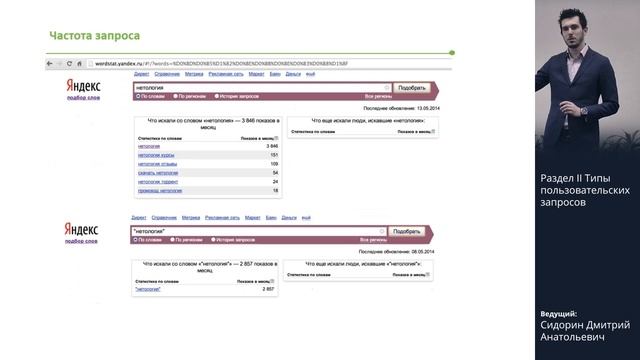Viewport: 640px width, 360px height.
Task: Open the нетология торрент keyword link
Action: tap(158, 182)
